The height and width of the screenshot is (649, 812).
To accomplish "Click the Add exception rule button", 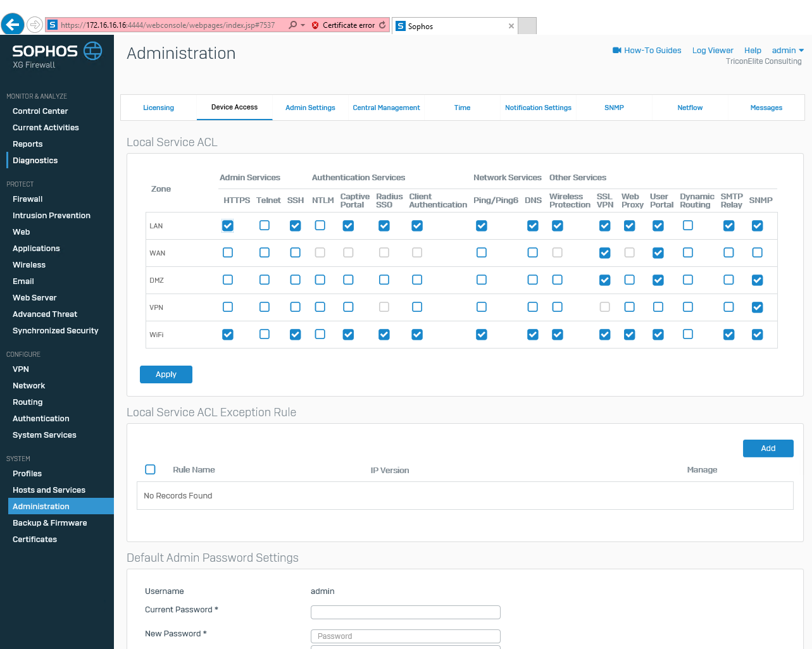I will tap(768, 448).
